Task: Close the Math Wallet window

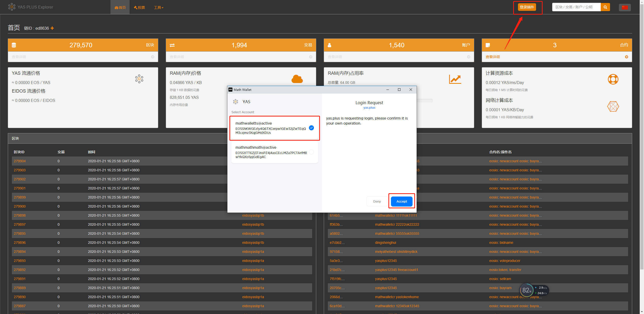Action: pos(411,90)
